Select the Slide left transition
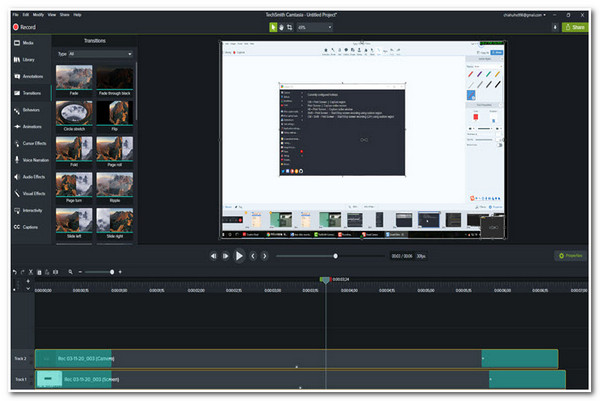Viewport: 600px width, 401px height. tap(74, 223)
